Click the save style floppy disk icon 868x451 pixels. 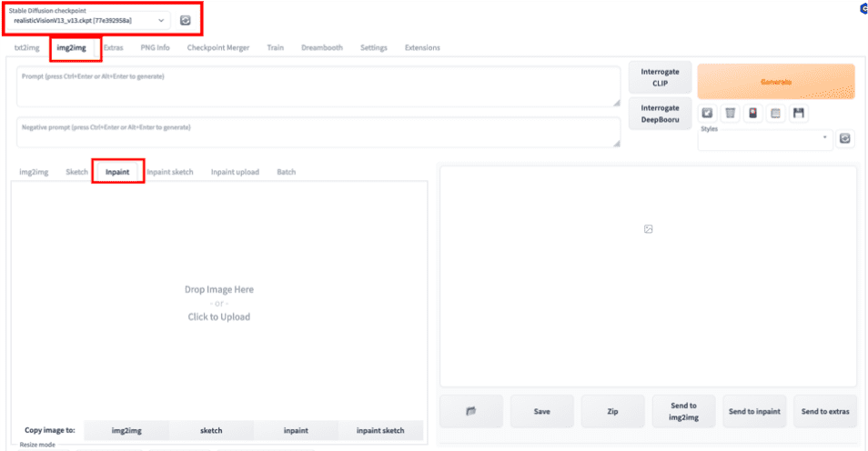coord(799,113)
